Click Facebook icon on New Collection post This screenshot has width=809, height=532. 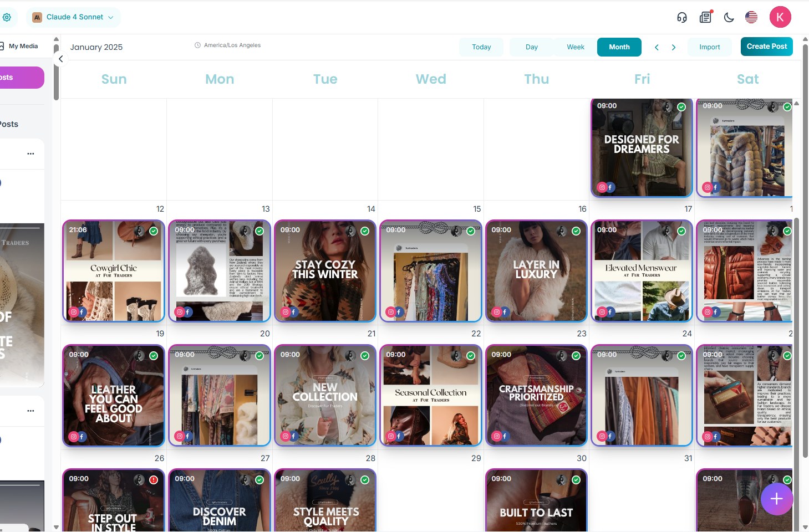293,436
